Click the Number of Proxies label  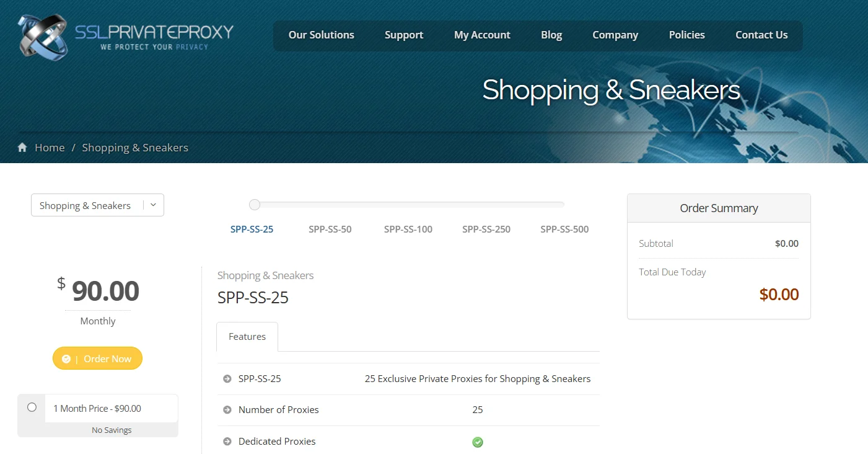click(279, 410)
